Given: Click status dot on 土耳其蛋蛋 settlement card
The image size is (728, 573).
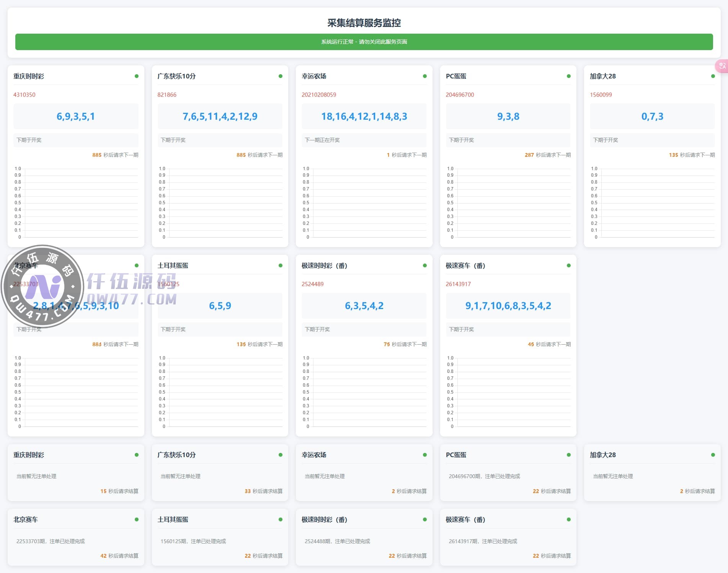Looking at the screenshot, I should tap(281, 519).
